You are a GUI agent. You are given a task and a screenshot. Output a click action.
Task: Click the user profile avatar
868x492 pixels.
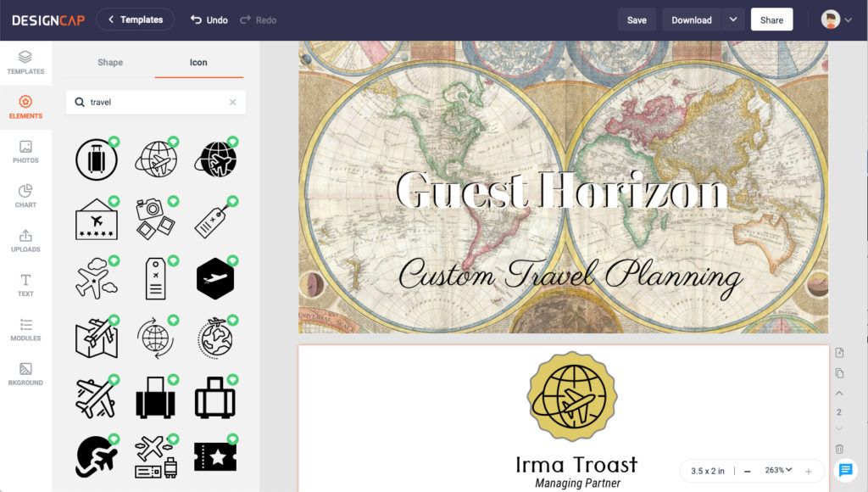(x=831, y=20)
